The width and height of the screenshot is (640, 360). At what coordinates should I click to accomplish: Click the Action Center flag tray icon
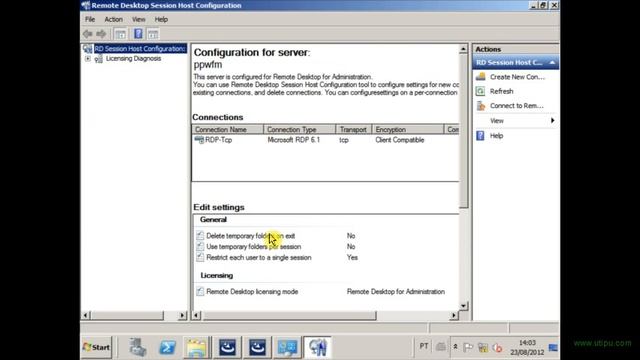[x=468, y=347]
